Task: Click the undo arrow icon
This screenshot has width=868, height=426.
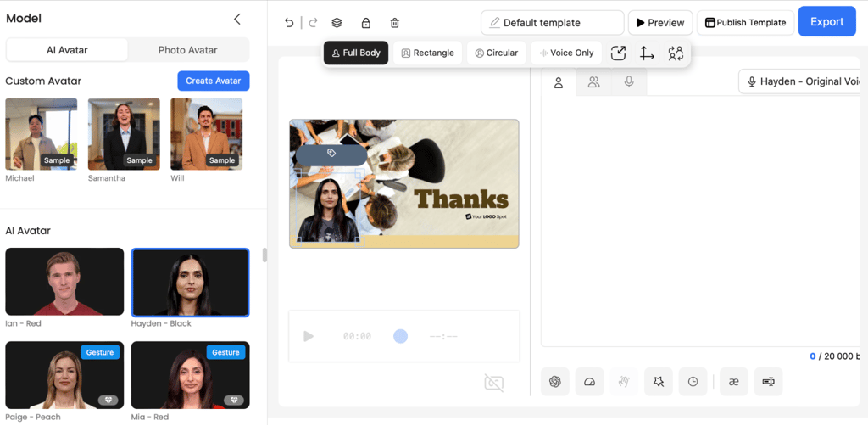Action: point(289,23)
